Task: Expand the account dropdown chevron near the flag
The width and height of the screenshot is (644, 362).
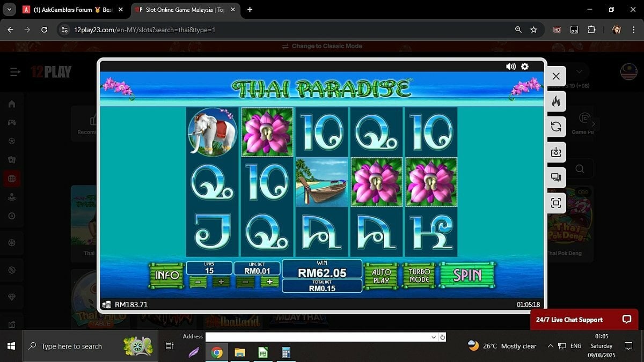Action: click(579, 71)
